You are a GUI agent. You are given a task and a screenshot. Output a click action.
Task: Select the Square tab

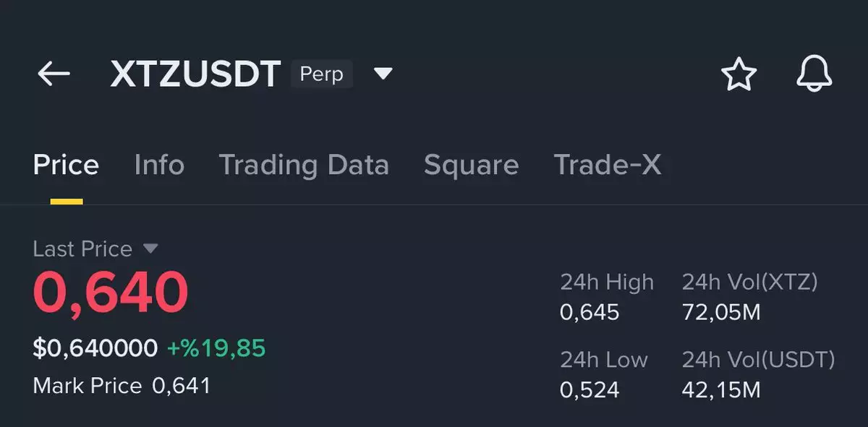pos(471,165)
